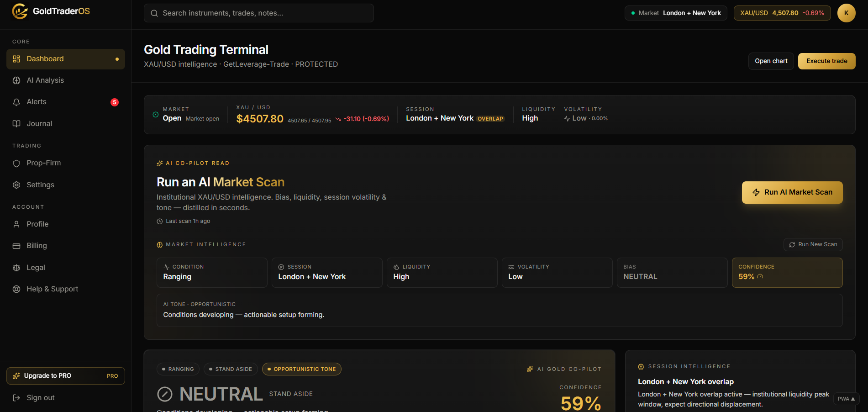Open the Dashboard grid icon
868x412 pixels.
pyautogui.click(x=16, y=59)
